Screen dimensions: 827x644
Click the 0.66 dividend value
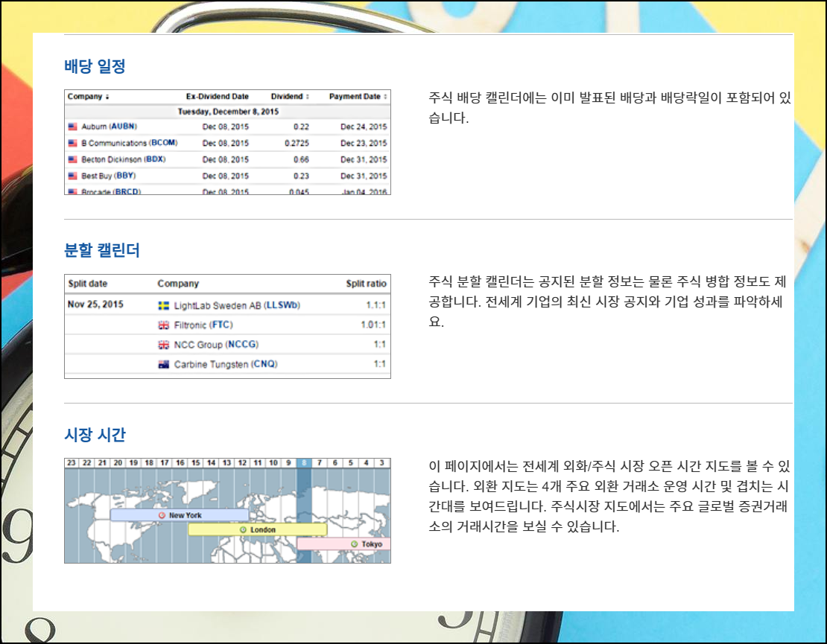(x=301, y=159)
